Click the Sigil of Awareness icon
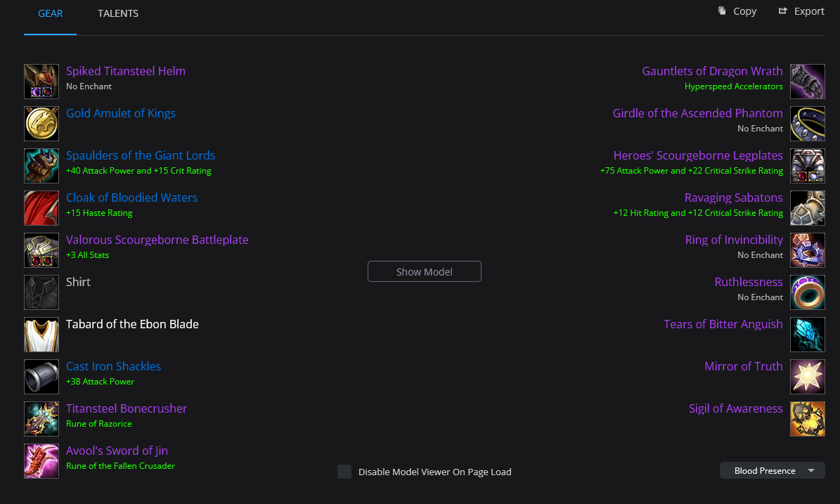Image resolution: width=840 pixels, height=504 pixels. (x=808, y=419)
